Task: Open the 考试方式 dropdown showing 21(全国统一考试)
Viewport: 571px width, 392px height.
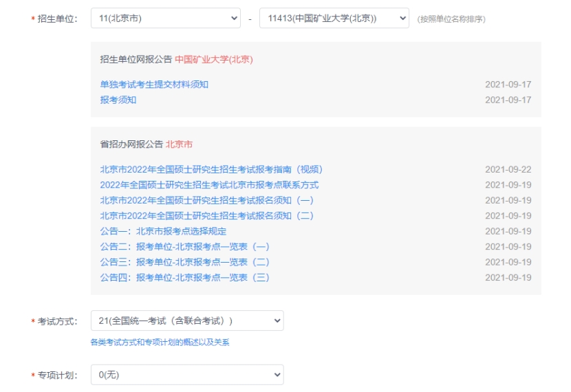Action: (x=186, y=320)
